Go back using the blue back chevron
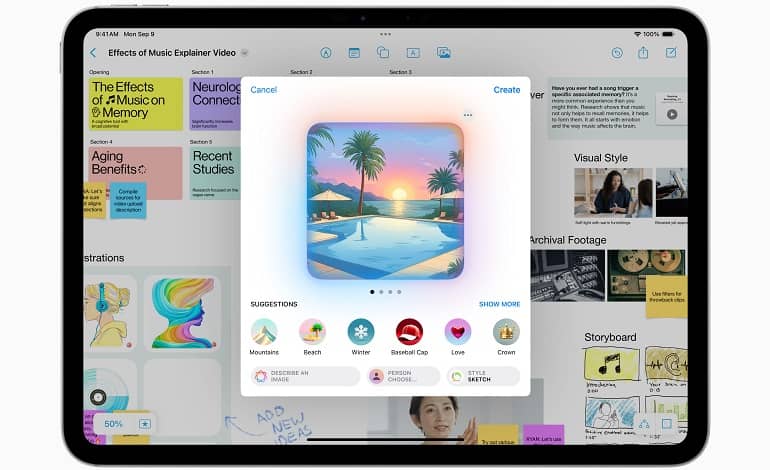Screen dimensions: 770x470 (x=93, y=53)
